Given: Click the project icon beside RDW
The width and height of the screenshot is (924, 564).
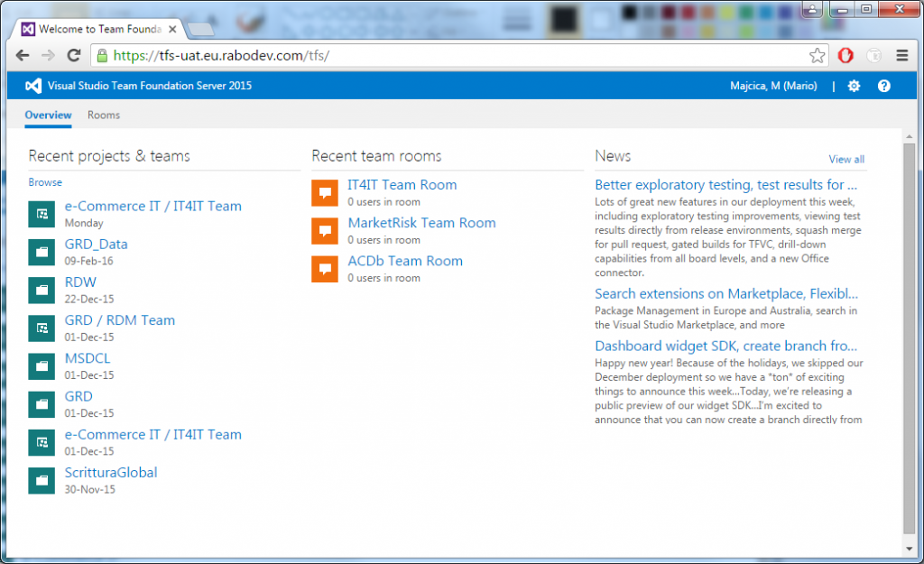Looking at the screenshot, I should pyautogui.click(x=42, y=290).
